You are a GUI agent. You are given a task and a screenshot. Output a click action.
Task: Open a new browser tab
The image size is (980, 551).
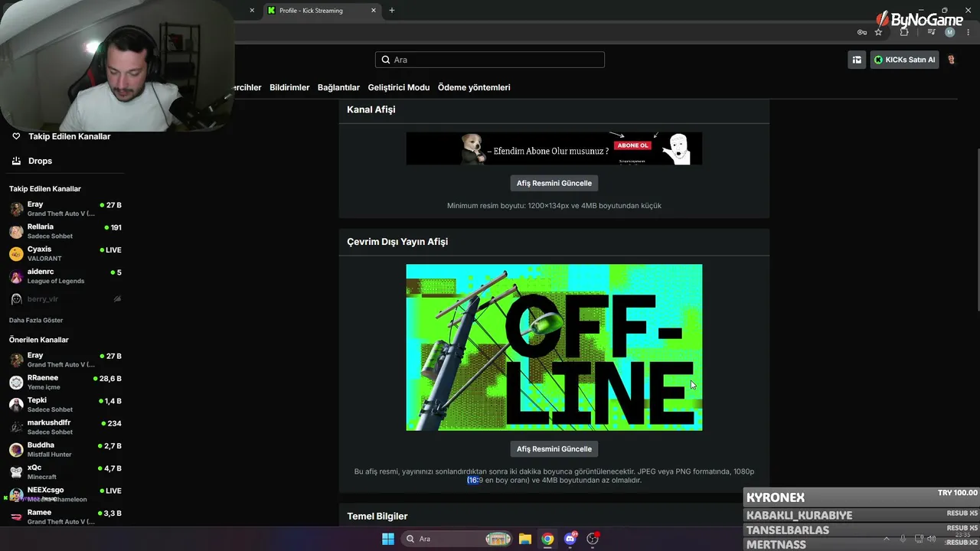(392, 11)
